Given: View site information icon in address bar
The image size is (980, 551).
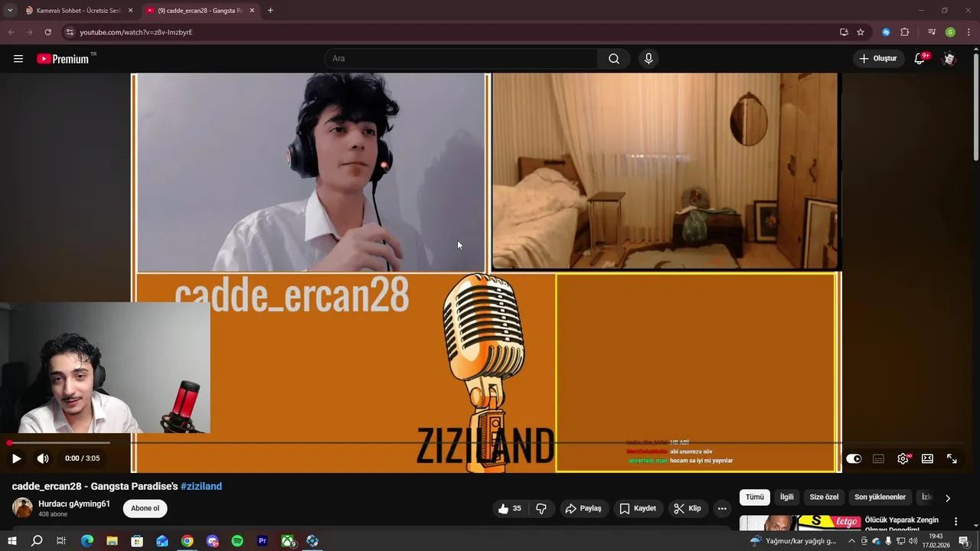Looking at the screenshot, I should pyautogui.click(x=70, y=32).
